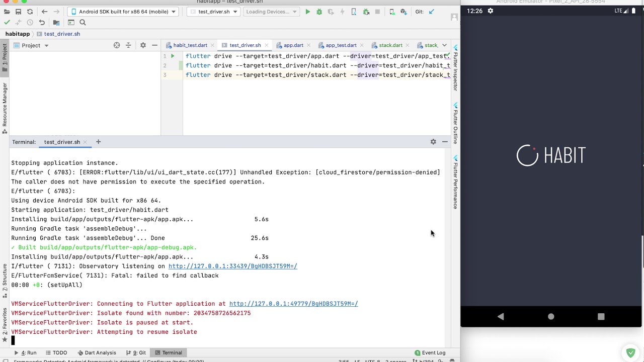Locate current file with target icon
The height and width of the screenshot is (362, 644).
[x=117, y=45]
